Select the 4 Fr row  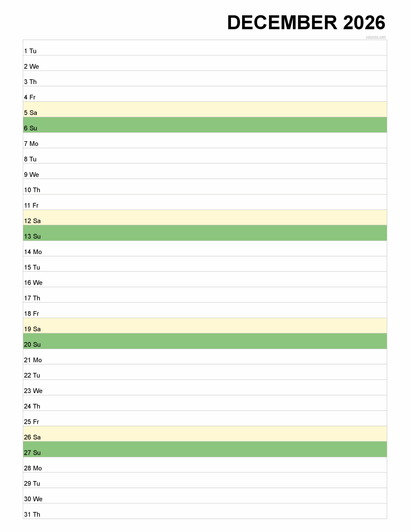tap(205, 94)
